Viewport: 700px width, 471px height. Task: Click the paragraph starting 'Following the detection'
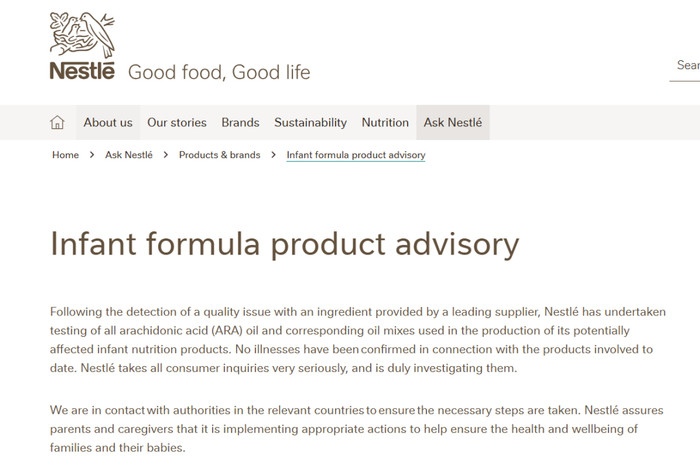click(x=357, y=340)
